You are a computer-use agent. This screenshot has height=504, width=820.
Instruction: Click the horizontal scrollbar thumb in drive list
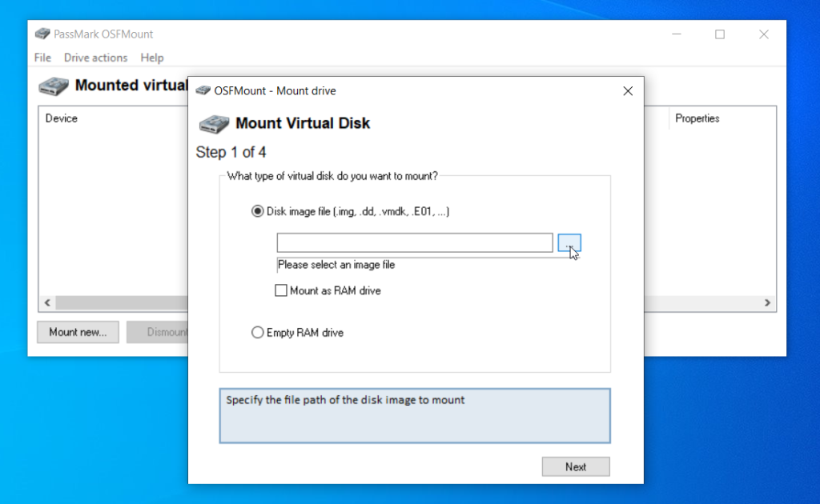click(x=122, y=303)
